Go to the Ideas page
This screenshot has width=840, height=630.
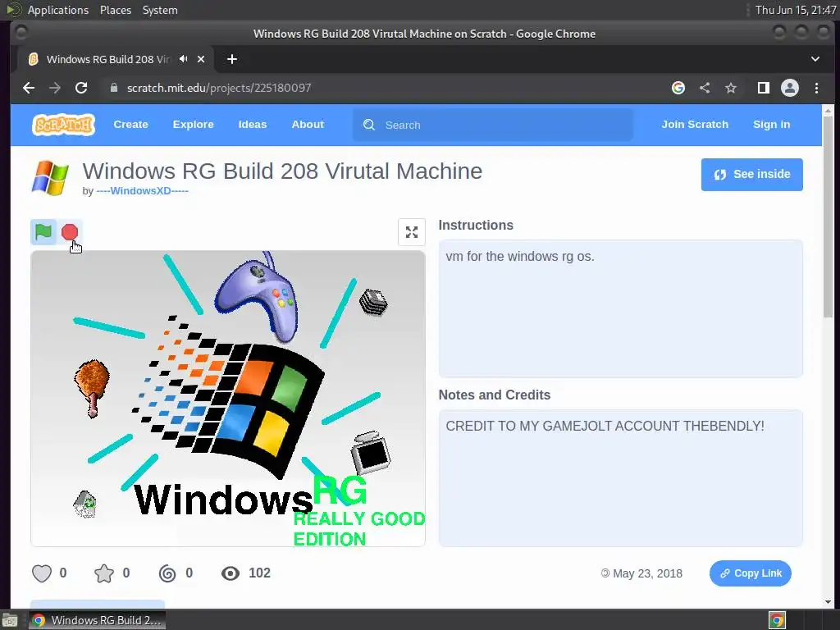pos(253,125)
